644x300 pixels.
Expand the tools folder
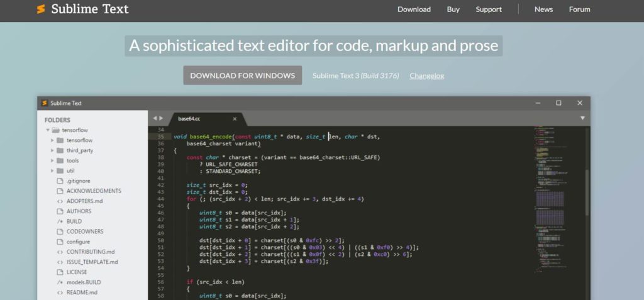(x=52, y=160)
